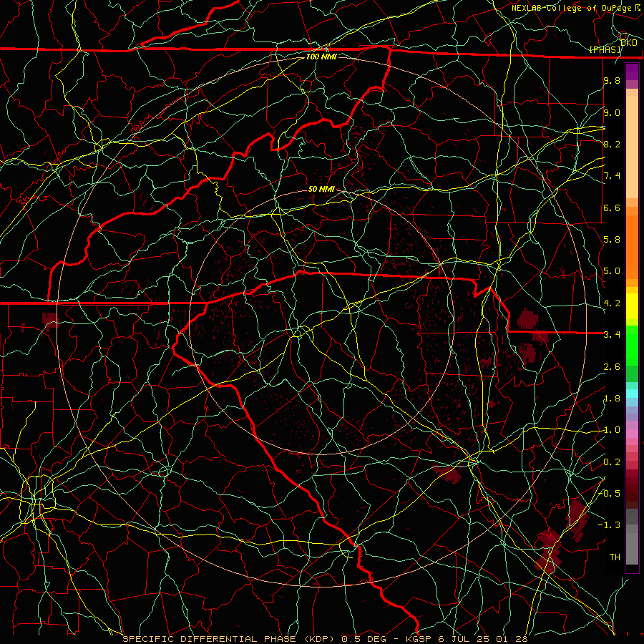
Task: Click the [PHAS] unit label
Action: [x=605, y=49]
